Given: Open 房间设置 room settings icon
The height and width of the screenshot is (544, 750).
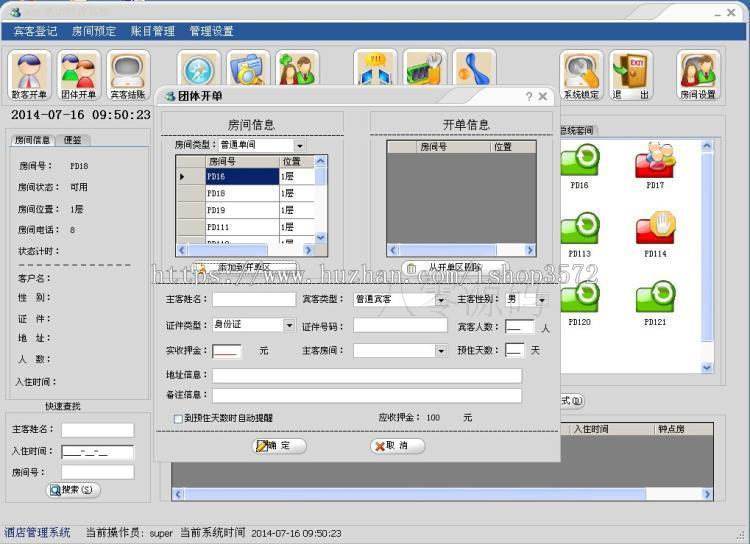Looking at the screenshot, I should tap(698, 76).
